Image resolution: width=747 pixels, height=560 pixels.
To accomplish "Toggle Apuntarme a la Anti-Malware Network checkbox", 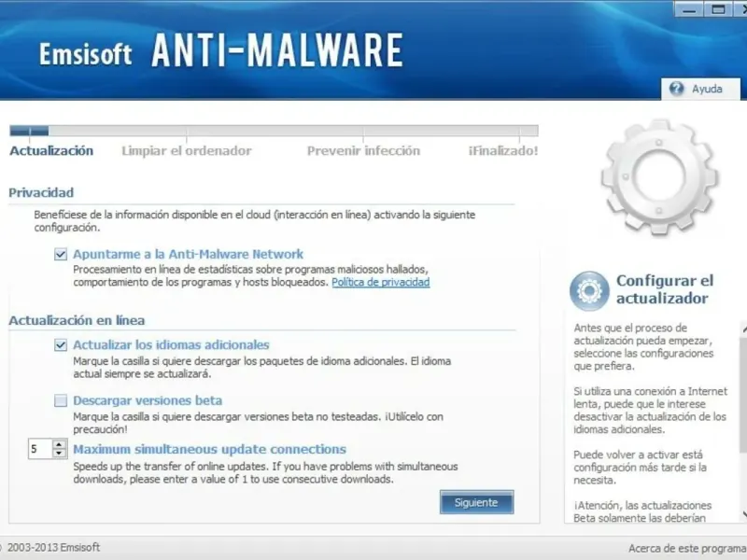I will (x=61, y=254).
